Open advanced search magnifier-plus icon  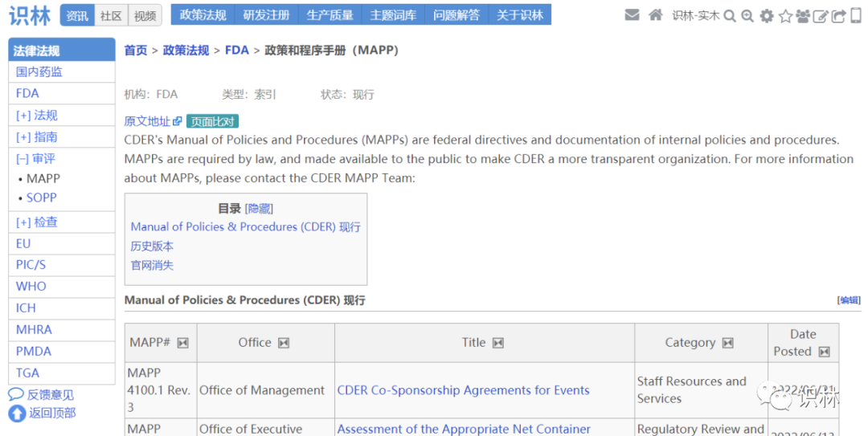click(747, 16)
